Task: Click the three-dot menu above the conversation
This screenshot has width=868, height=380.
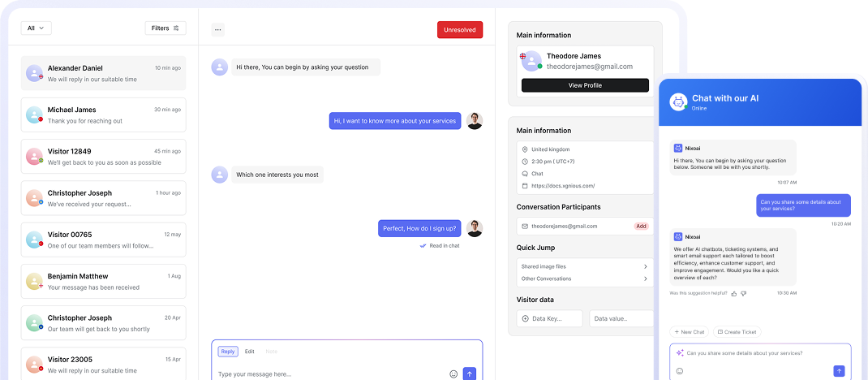Action: [x=217, y=30]
